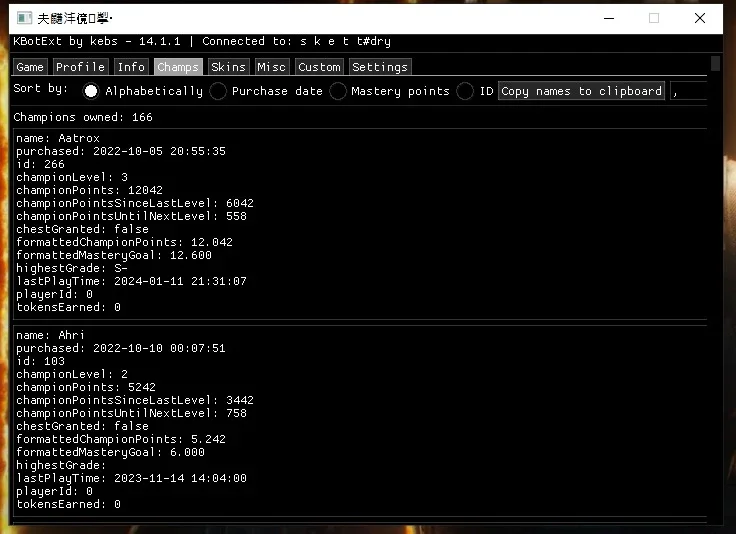Maximize the KBotExt window

[654, 18]
